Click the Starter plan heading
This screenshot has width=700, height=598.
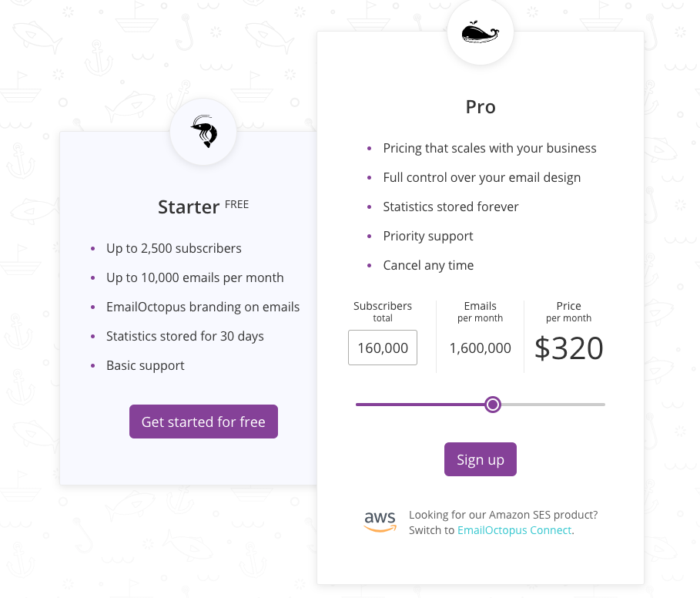pos(189,207)
